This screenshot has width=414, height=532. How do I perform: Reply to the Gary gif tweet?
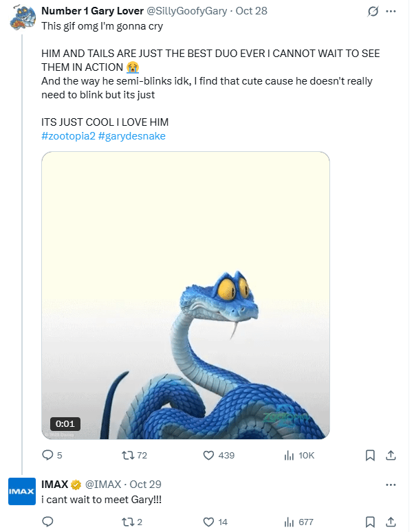click(47, 455)
